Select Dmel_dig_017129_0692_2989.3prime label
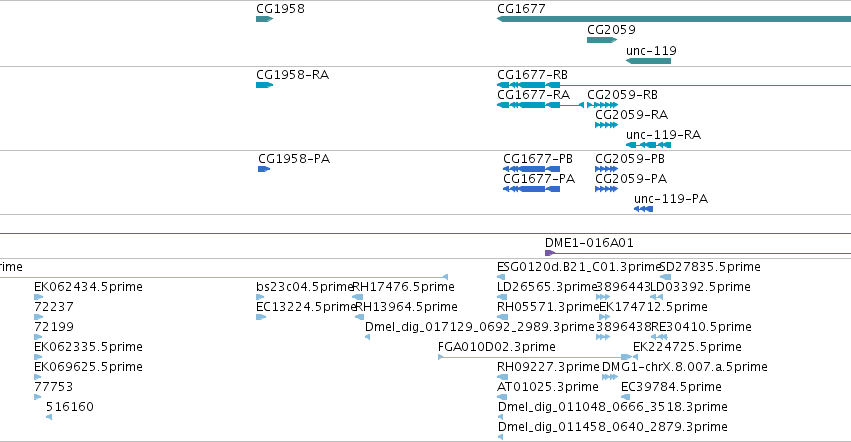Viewport: 851px width, 442px height. pyautogui.click(x=480, y=327)
